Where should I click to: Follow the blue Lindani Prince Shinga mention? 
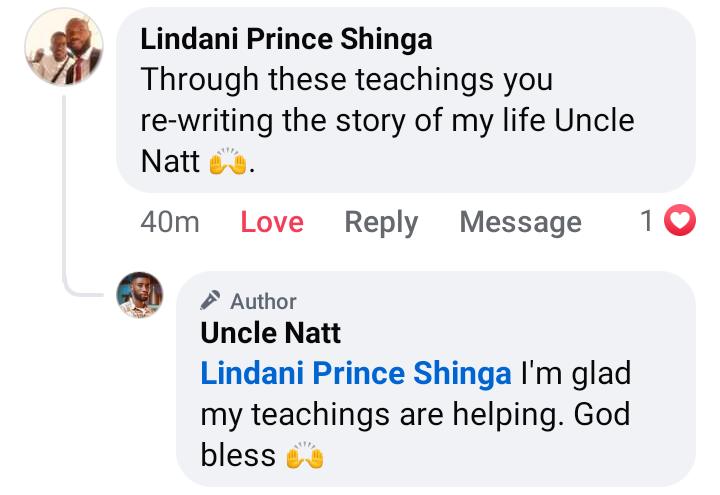tap(356, 373)
